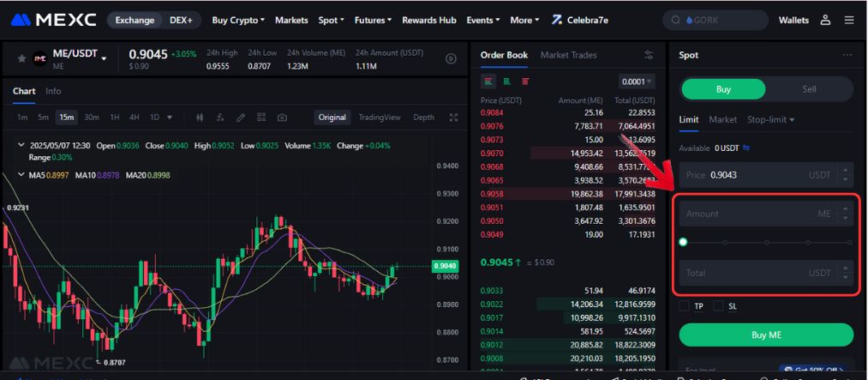This screenshot has width=868, height=380.
Task: Show only buy orders (green) view
Action: coord(506,81)
